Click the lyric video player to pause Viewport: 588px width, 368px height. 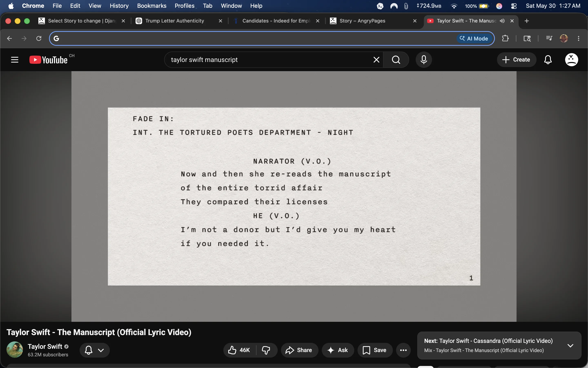(x=294, y=196)
